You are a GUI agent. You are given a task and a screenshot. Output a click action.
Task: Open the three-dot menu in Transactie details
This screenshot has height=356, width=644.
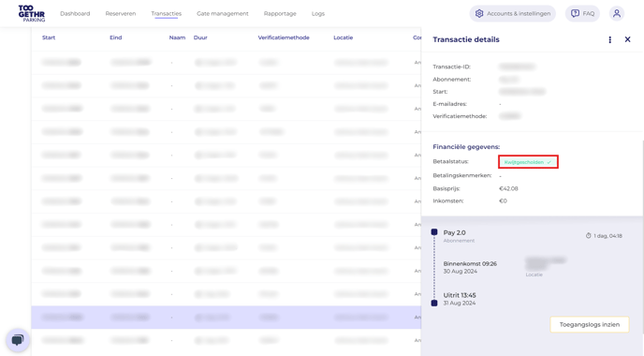[610, 39]
